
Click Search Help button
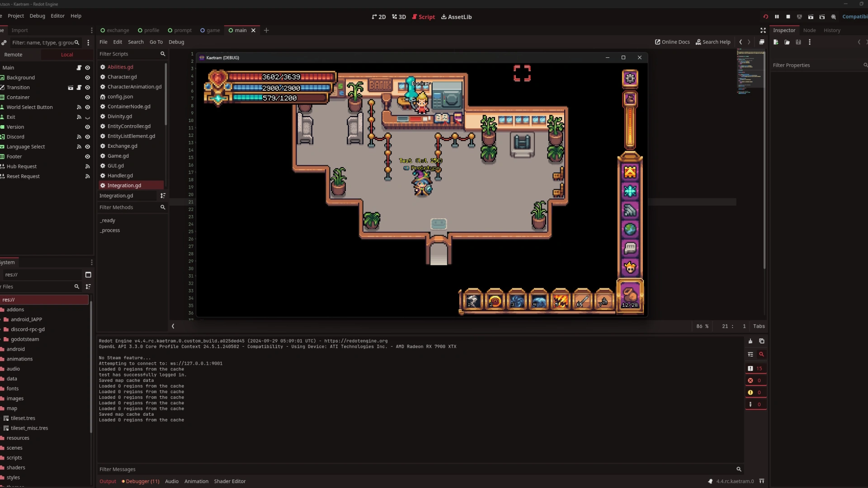(x=712, y=42)
